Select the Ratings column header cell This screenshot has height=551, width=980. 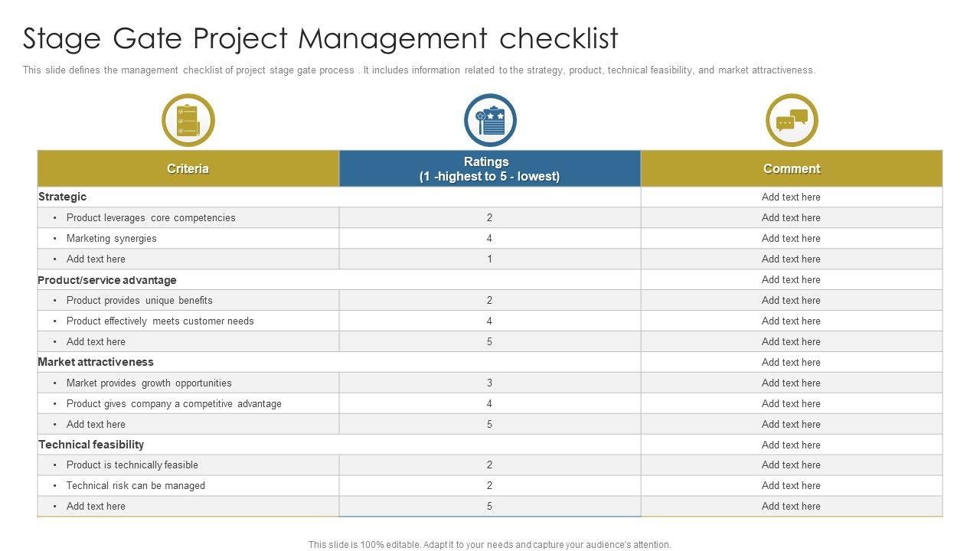pos(489,168)
